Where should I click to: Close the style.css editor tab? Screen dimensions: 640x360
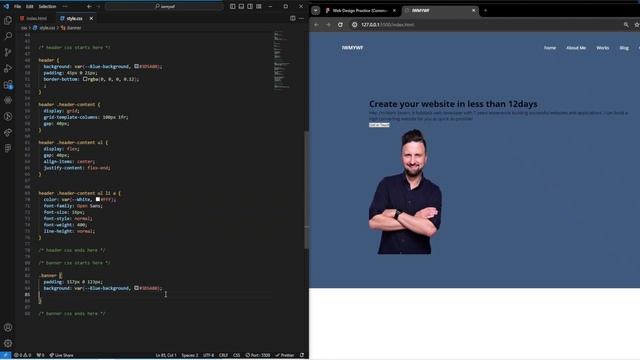tap(91, 18)
